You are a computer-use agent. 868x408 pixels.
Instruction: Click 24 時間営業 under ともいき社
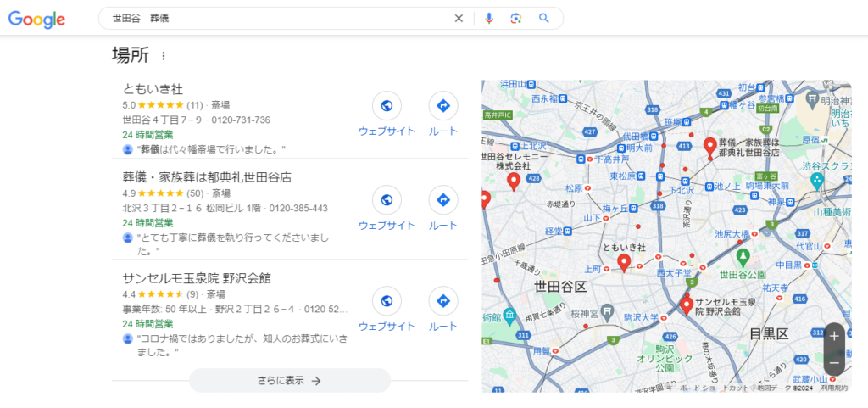(x=147, y=135)
